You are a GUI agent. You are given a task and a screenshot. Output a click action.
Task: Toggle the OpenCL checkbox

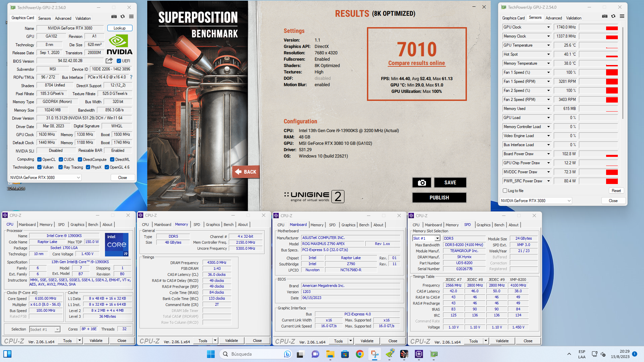point(39,160)
